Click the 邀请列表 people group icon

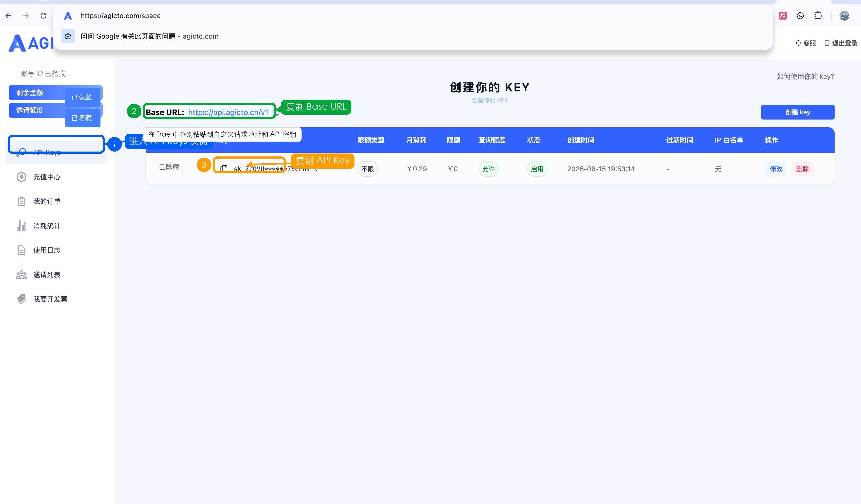[22, 275]
